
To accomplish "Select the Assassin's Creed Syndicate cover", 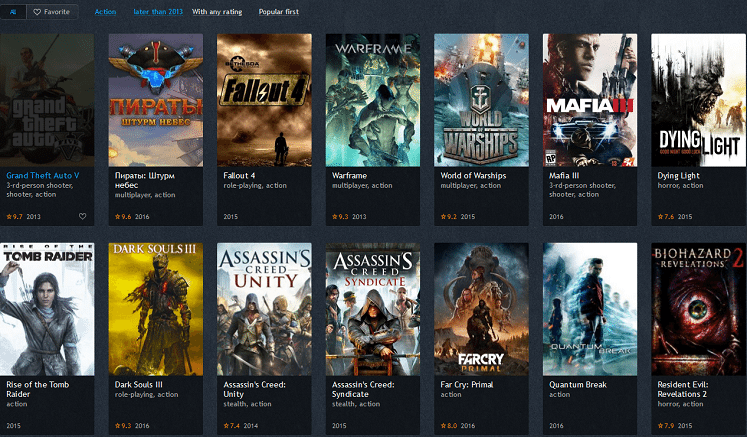I will point(373,309).
